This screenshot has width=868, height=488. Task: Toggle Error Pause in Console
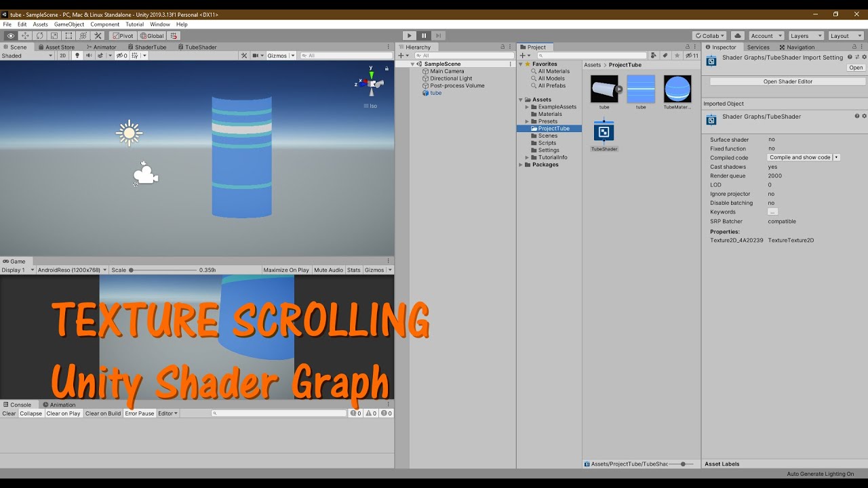[x=140, y=413]
